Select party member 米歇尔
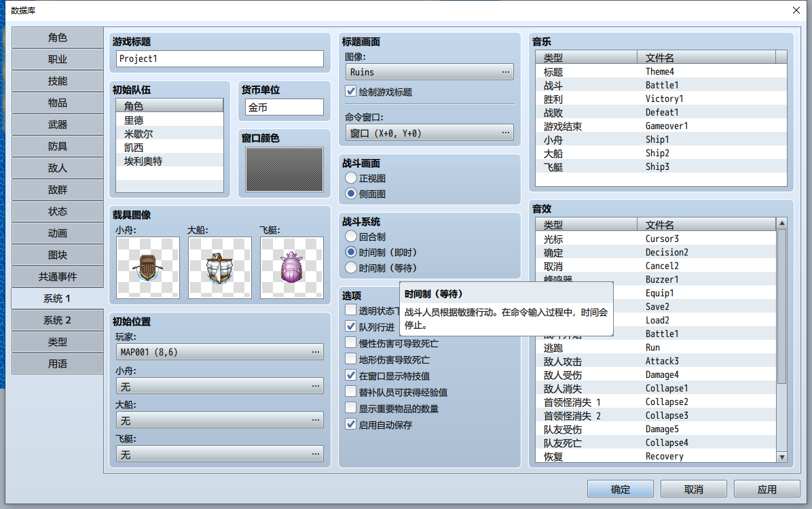The height and width of the screenshot is (509, 812). point(170,134)
